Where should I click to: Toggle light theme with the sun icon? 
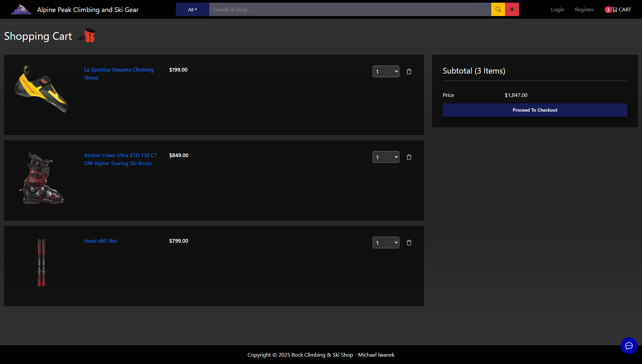pos(512,9)
